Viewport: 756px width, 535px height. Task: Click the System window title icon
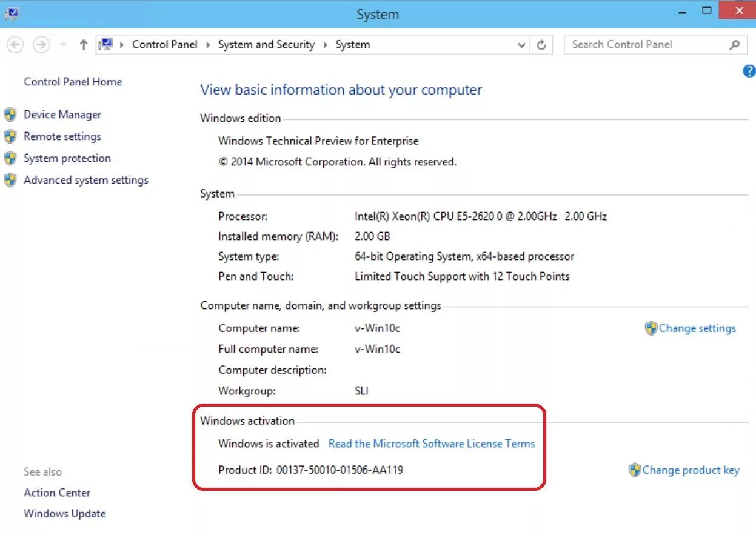coord(12,12)
